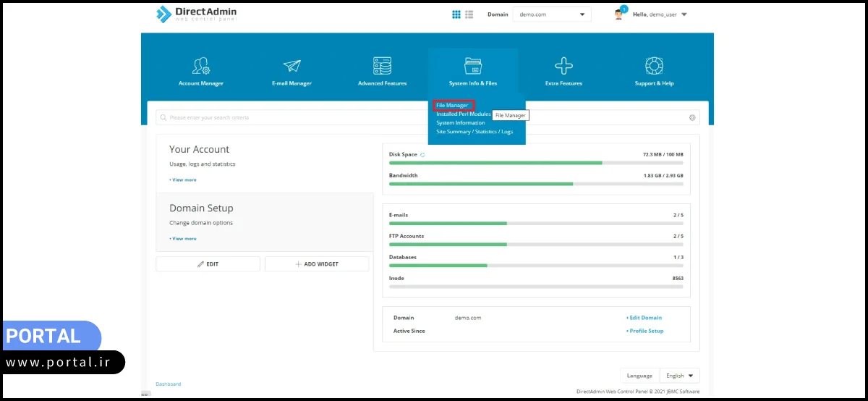
Task: Click the Disk Space progress bar
Action: click(536, 163)
